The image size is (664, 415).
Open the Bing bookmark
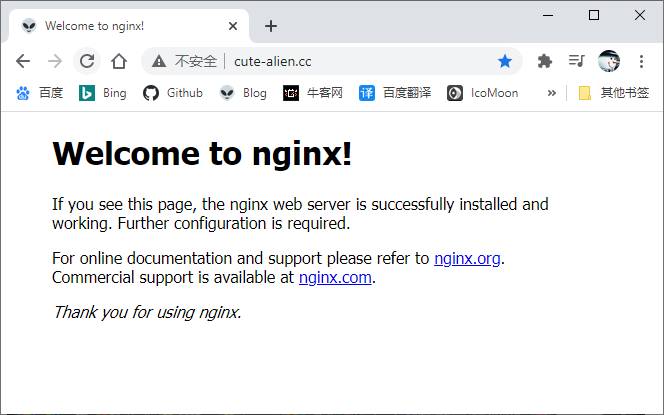click(103, 93)
